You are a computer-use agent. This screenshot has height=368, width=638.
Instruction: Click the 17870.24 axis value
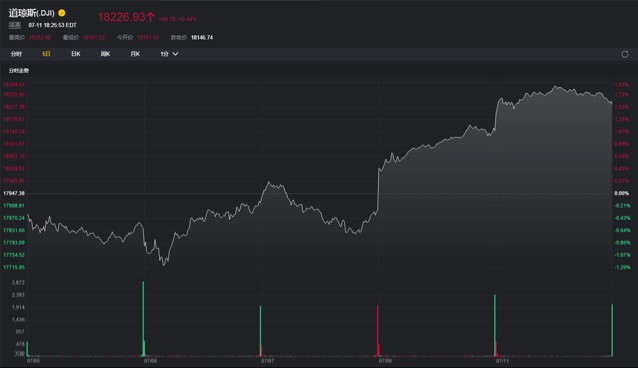pyautogui.click(x=14, y=218)
